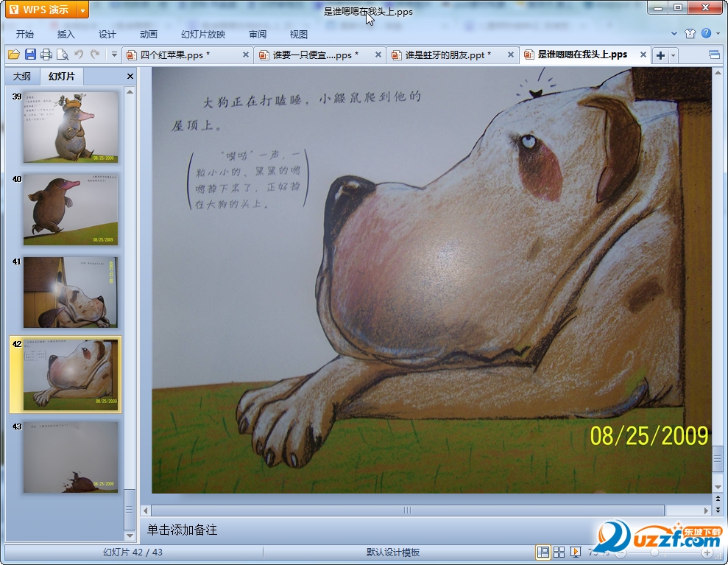Switch to document tab 谁是蛀牙的朋友.ppt
Screen dimensions: 728x565
pos(453,55)
